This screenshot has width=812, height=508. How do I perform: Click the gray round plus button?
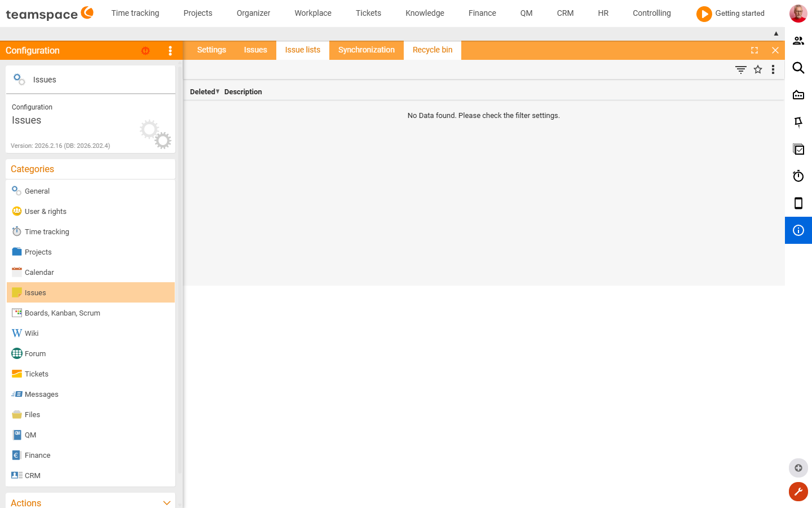point(798,468)
